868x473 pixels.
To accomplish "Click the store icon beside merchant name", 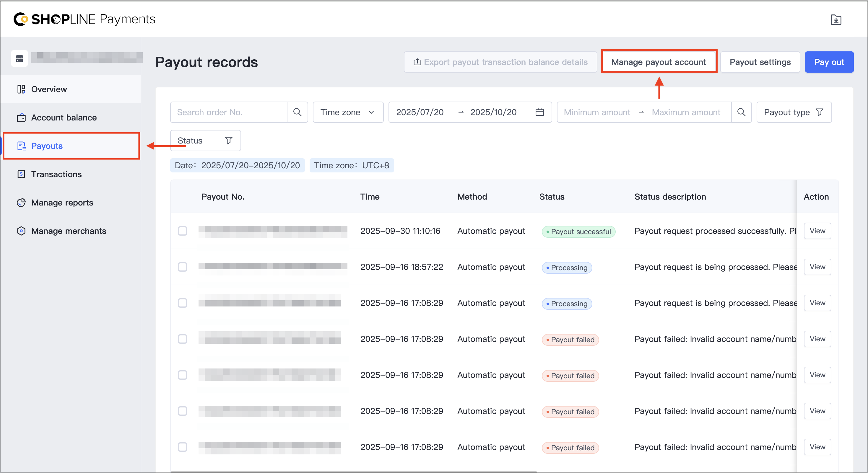I will click(19, 58).
